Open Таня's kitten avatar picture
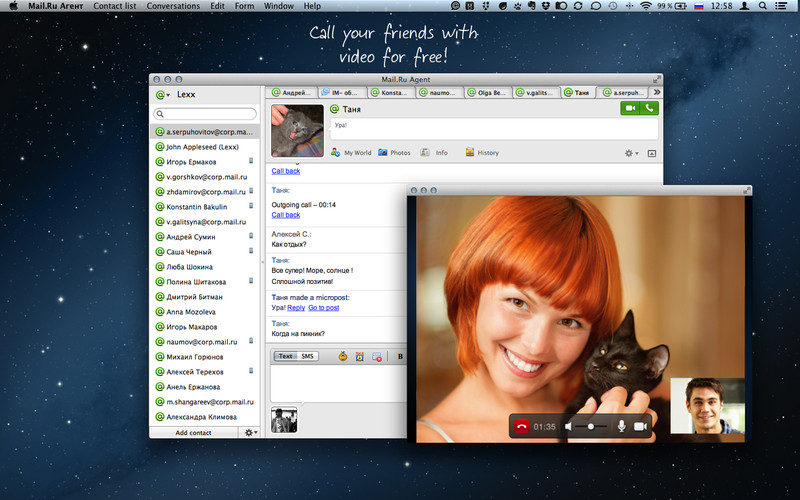 pos(297,131)
